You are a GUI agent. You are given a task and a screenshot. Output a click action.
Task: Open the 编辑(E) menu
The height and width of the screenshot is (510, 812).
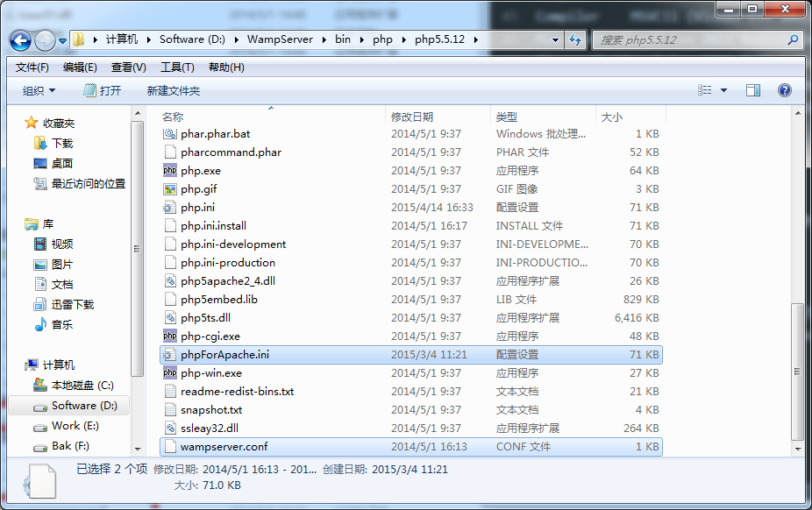tap(80, 67)
